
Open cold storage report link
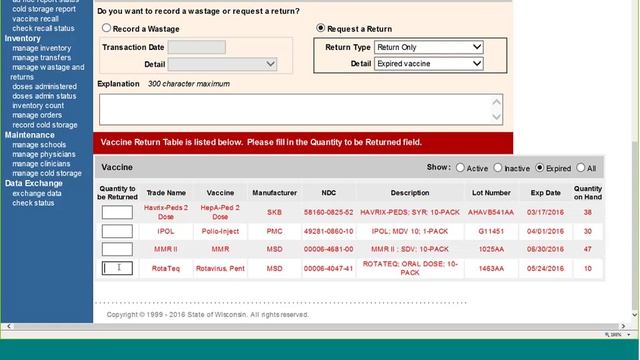click(x=44, y=9)
